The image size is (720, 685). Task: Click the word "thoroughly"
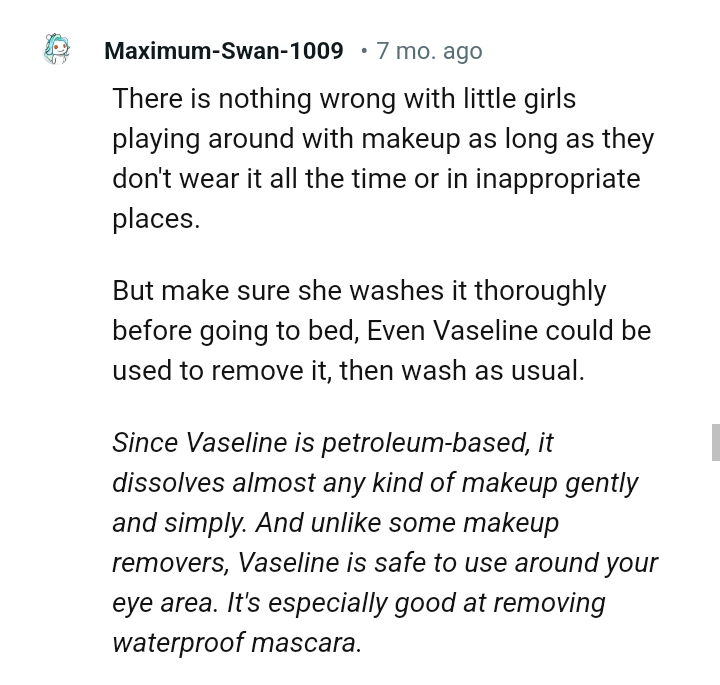[540, 290]
